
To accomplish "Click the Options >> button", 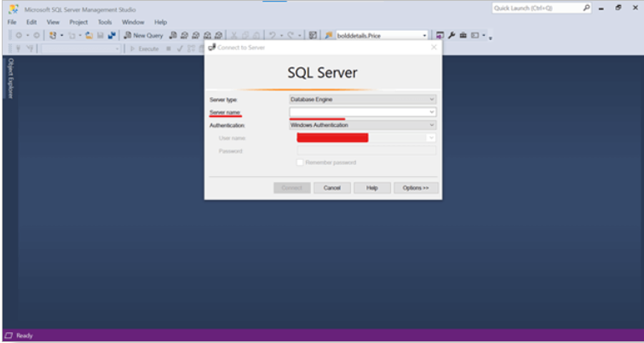I will [x=416, y=188].
